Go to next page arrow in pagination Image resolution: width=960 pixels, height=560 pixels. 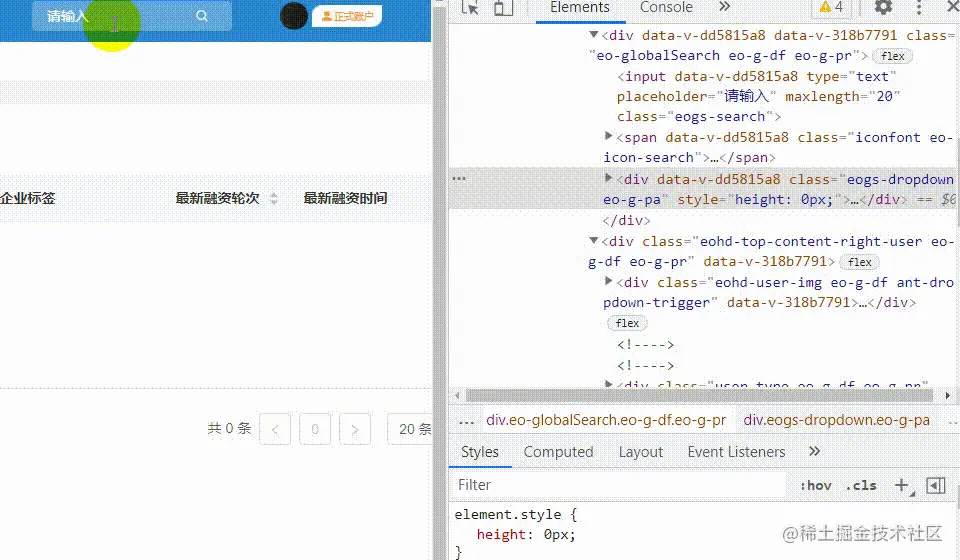coord(354,429)
